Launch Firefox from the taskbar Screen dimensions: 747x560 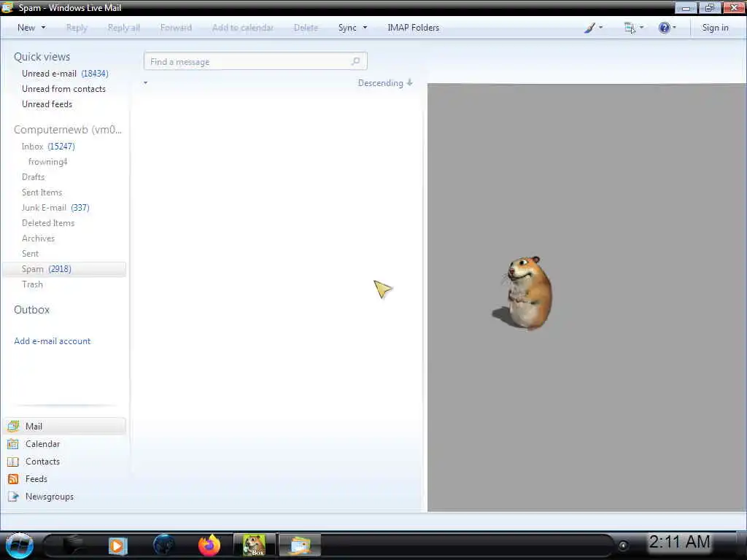(x=209, y=545)
